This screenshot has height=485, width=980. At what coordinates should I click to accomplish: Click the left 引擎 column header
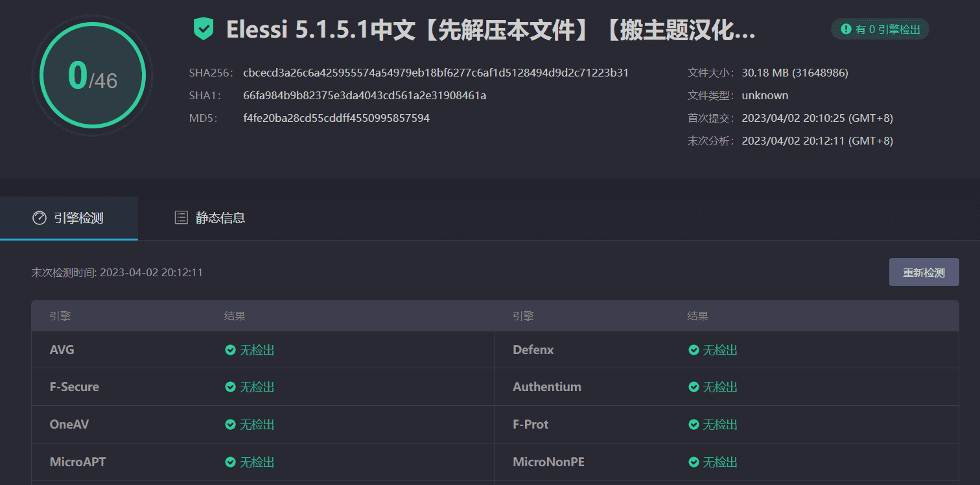tap(60, 316)
